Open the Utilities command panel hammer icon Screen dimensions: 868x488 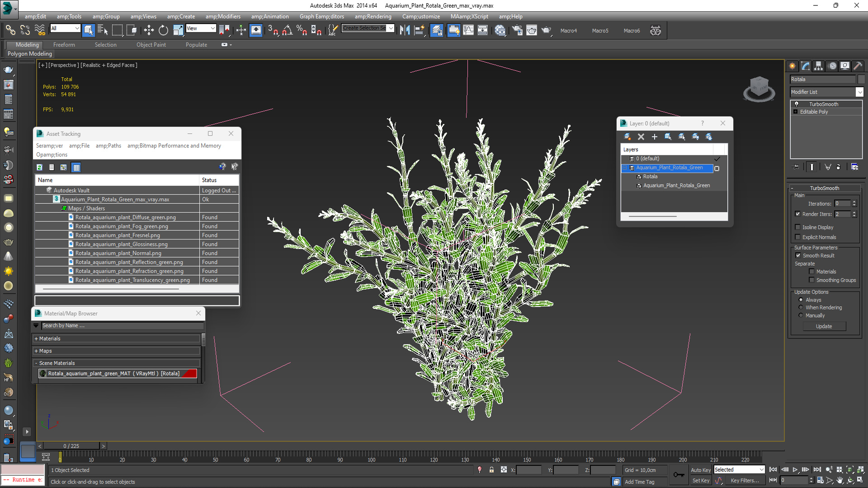click(x=858, y=66)
